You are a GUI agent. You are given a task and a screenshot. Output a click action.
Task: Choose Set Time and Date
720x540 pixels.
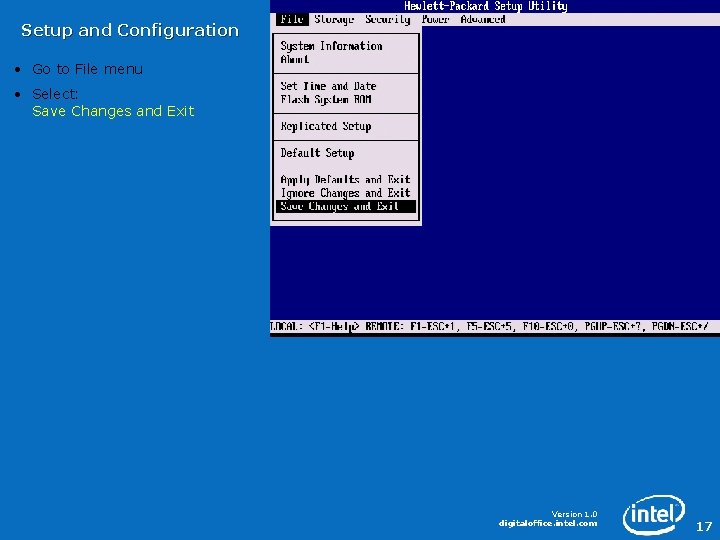click(x=328, y=86)
